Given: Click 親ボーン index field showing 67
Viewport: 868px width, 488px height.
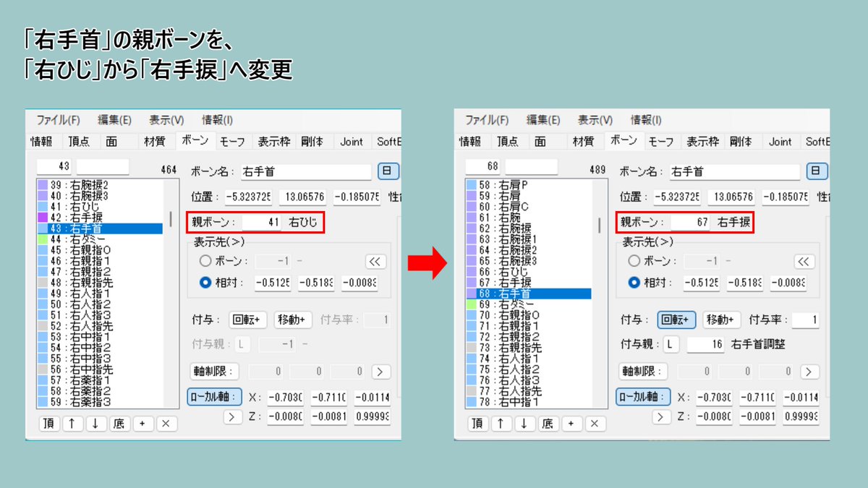Looking at the screenshot, I should pyautogui.click(x=690, y=223).
